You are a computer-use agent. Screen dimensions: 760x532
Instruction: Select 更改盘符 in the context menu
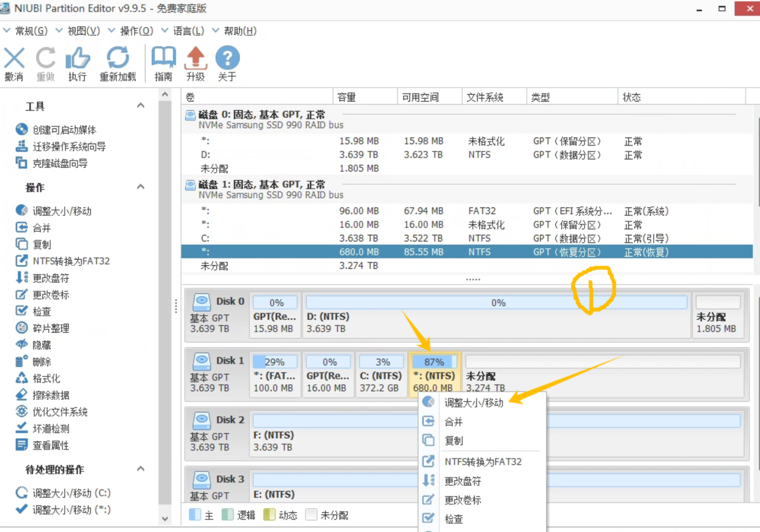pyautogui.click(x=482, y=481)
